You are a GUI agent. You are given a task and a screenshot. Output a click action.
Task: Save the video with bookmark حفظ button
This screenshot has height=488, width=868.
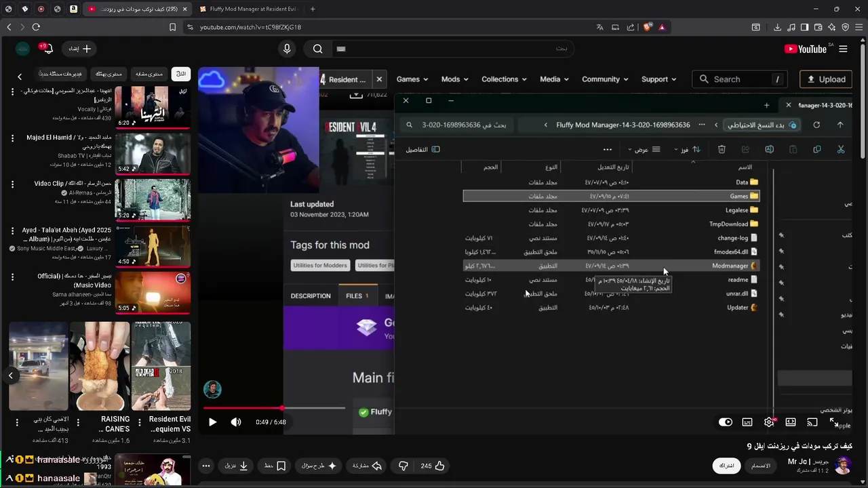tap(275, 466)
